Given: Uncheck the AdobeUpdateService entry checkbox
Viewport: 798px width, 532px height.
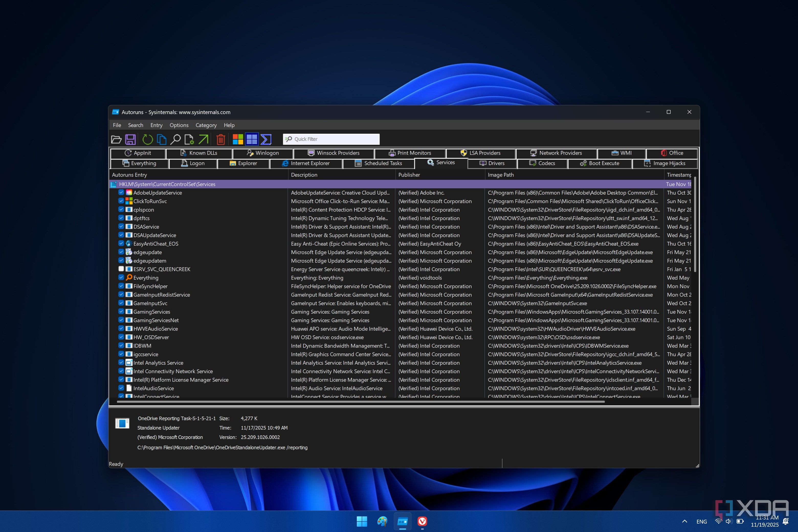Looking at the screenshot, I should click(x=121, y=192).
